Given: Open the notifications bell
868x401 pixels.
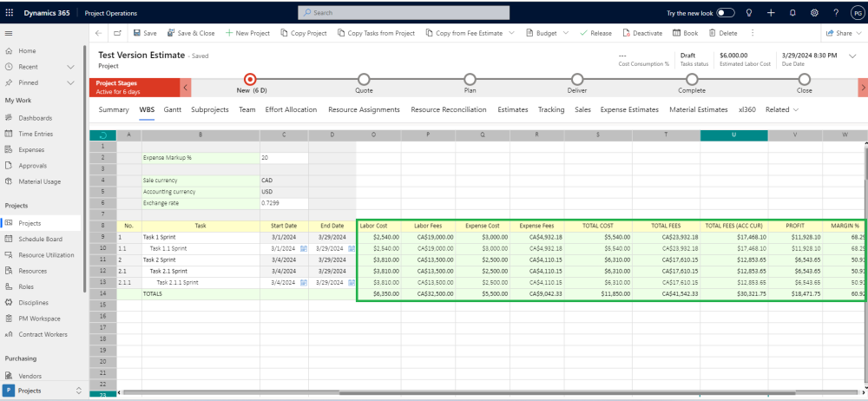Looking at the screenshot, I should 792,13.
